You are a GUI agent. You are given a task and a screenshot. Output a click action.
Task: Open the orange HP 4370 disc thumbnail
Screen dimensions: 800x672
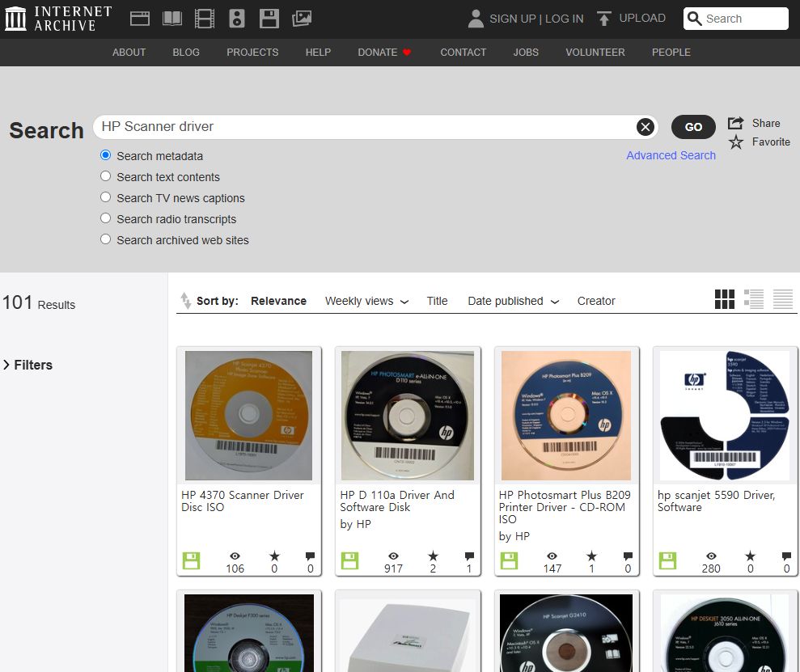pos(249,416)
